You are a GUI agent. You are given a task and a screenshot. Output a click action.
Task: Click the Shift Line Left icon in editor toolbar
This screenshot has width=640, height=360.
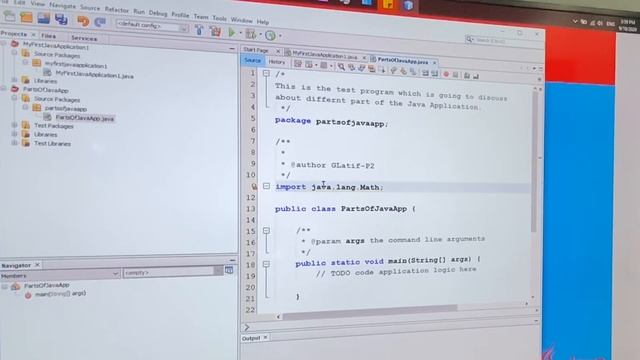(425, 73)
